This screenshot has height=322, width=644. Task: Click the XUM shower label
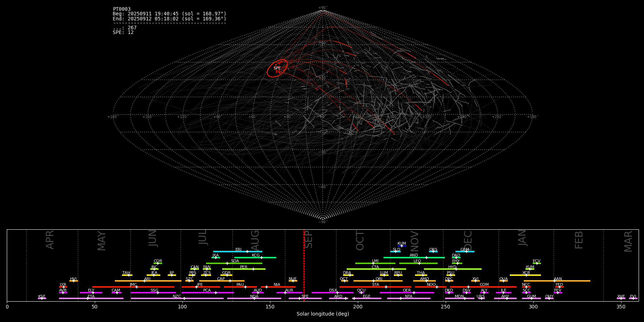pyautogui.click(x=530, y=267)
